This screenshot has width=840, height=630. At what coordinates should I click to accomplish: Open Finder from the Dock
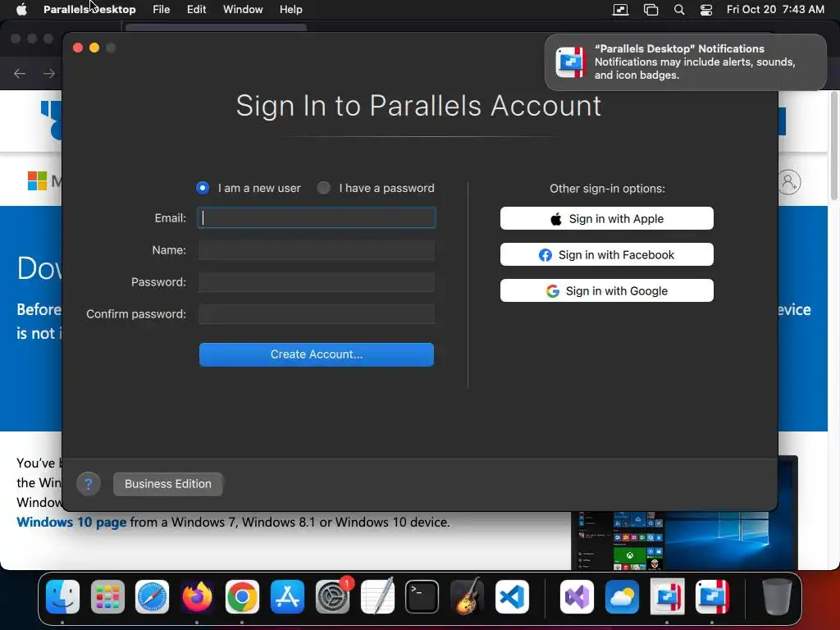click(x=62, y=597)
